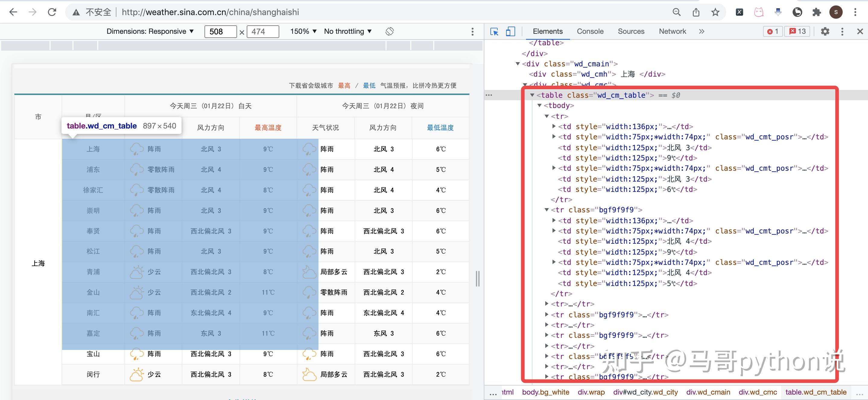Switch to the Network tab
868x400 pixels.
[672, 31]
